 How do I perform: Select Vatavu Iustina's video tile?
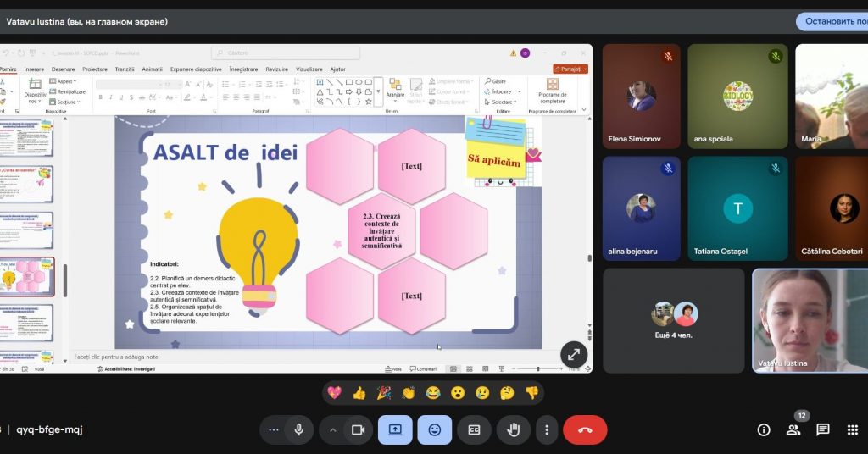coord(810,320)
